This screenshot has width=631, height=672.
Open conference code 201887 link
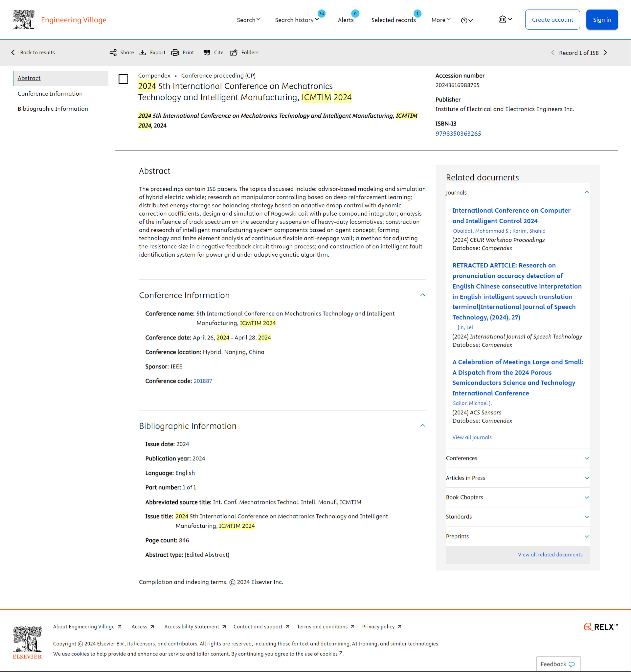(203, 381)
